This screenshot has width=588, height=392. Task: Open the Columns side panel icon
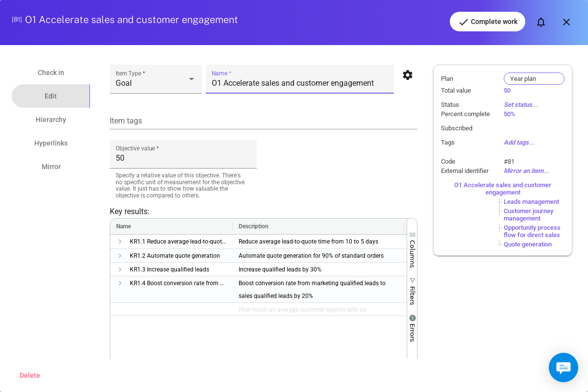(412, 235)
